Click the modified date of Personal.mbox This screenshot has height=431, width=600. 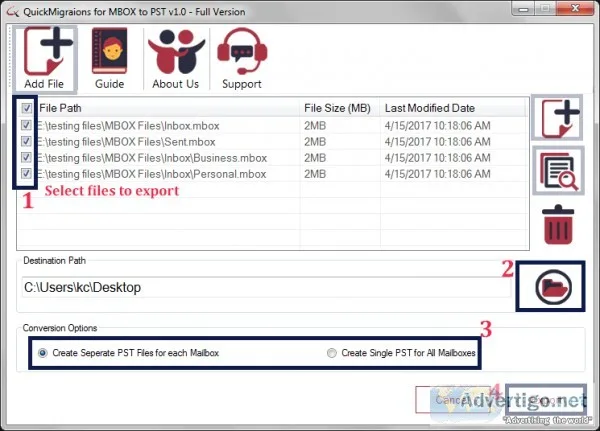click(x=437, y=174)
